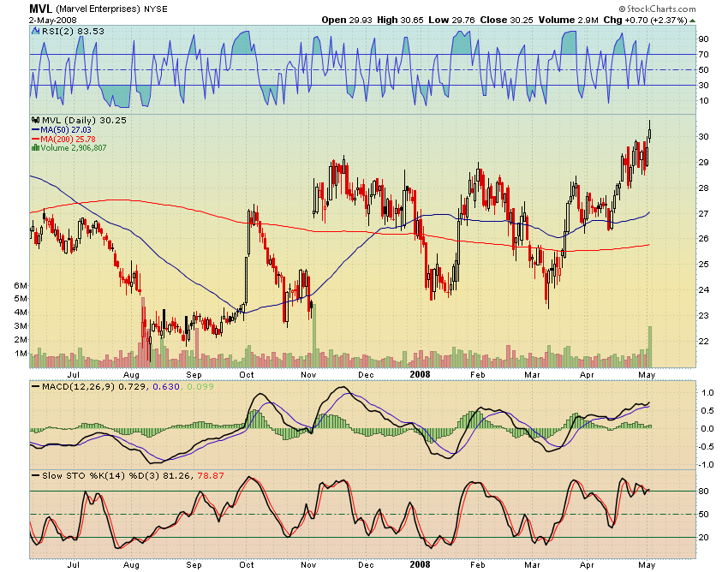Click the 25 label on the price axis
Image resolution: width=728 pixels, height=572 pixels.
(x=703, y=265)
